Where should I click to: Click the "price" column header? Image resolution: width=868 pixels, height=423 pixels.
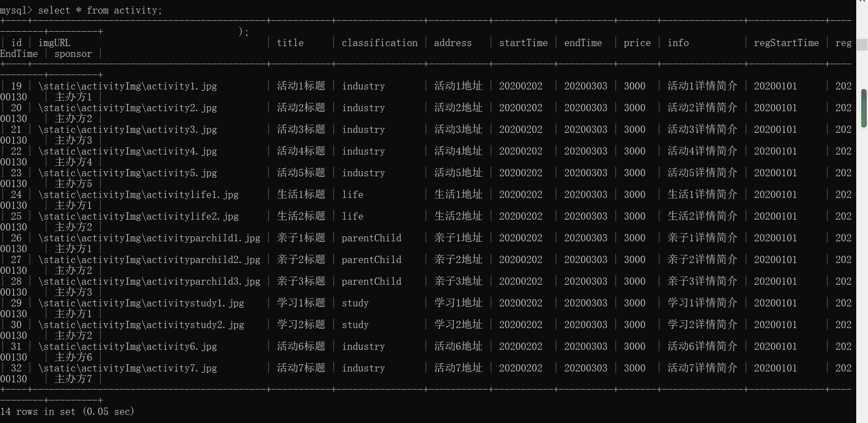637,42
